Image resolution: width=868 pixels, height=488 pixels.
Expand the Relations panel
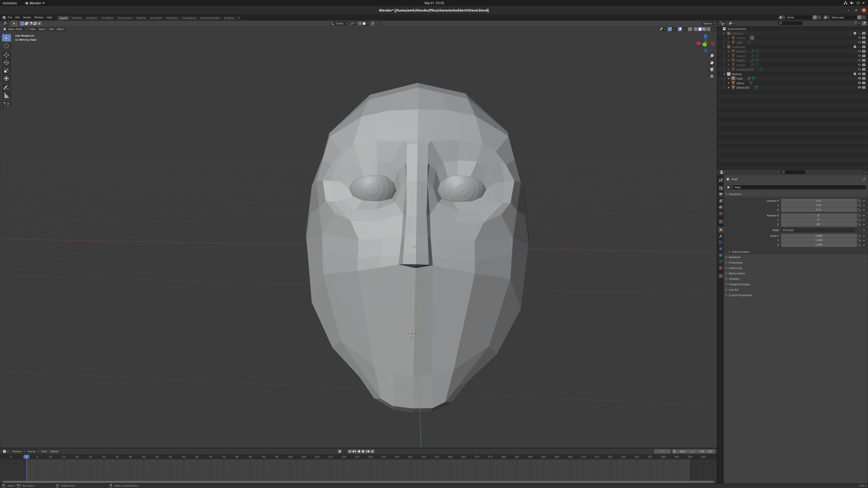pos(735,257)
